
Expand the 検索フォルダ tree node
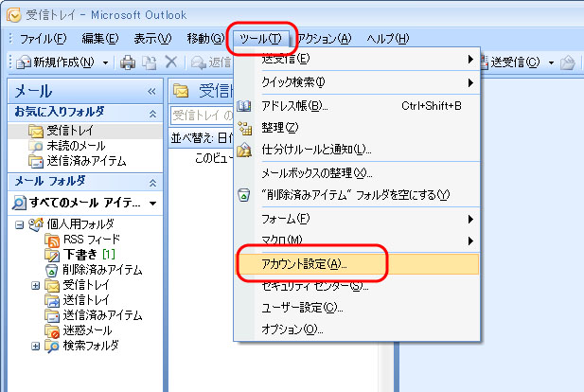pyautogui.click(x=35, y=347)
